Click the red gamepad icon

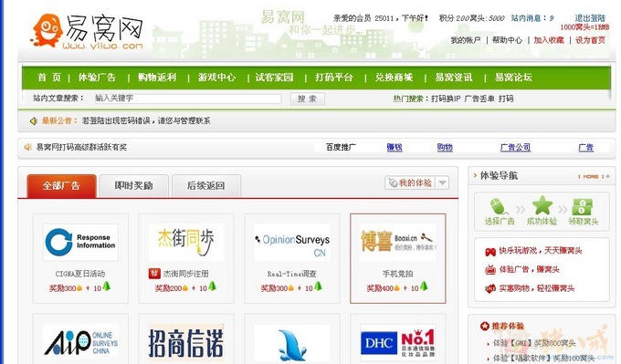(490, 251)
